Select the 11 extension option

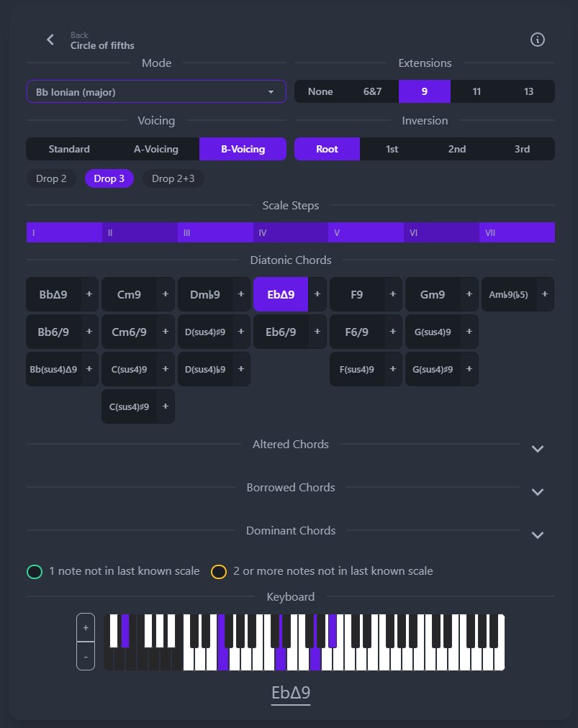(477, 91)
